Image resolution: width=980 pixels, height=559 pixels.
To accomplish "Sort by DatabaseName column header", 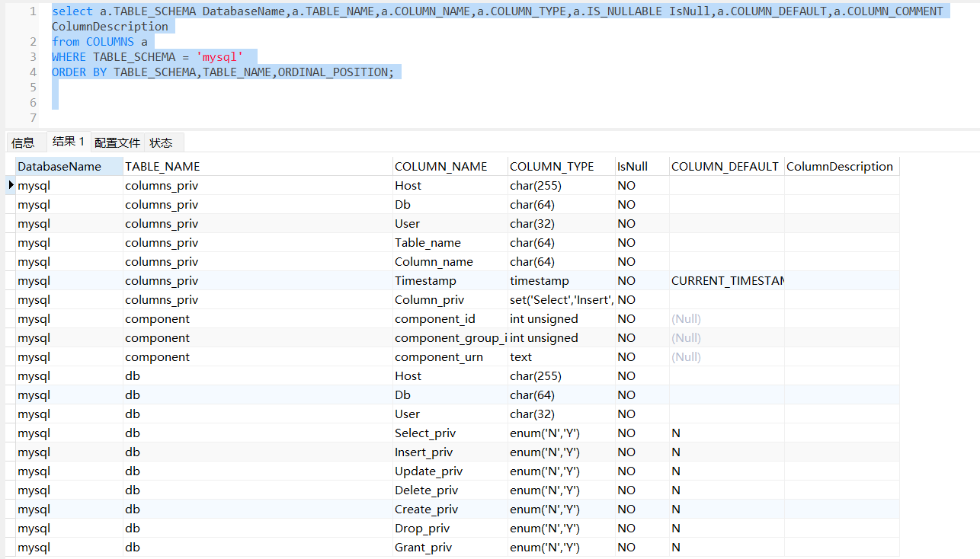I will click(69, 166).
